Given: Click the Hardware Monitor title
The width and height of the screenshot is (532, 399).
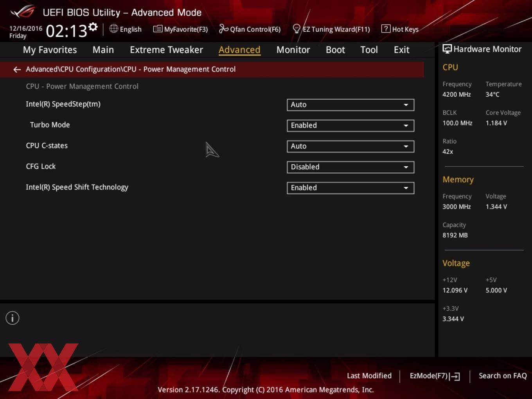Looking at the screenshot, I should point(487,49).
